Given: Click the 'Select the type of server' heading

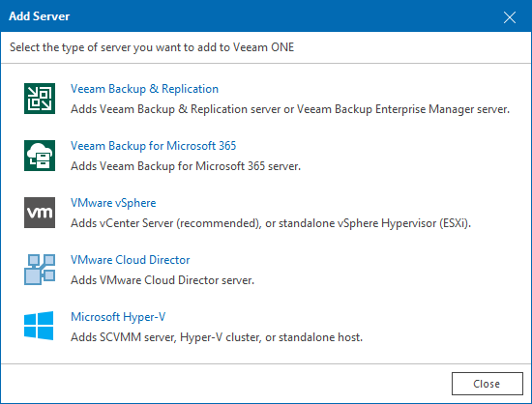Looking at the screenshot, I should (152, 47).
